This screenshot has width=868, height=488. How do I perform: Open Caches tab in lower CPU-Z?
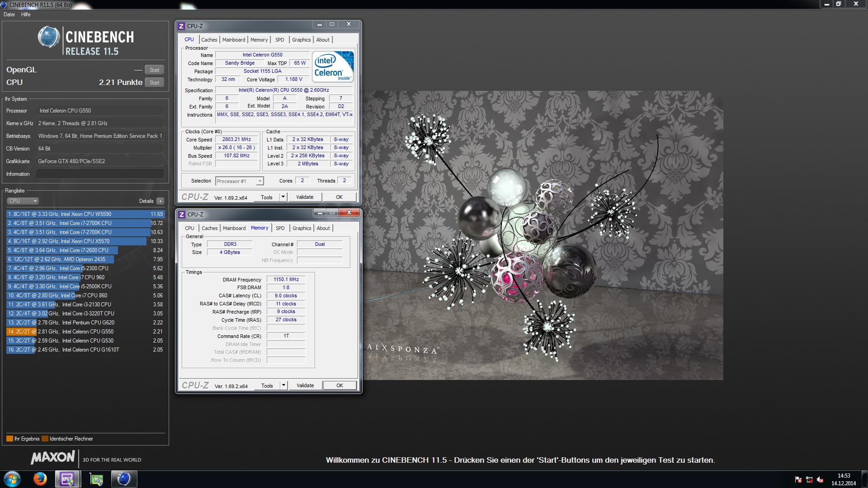(210, 228)
